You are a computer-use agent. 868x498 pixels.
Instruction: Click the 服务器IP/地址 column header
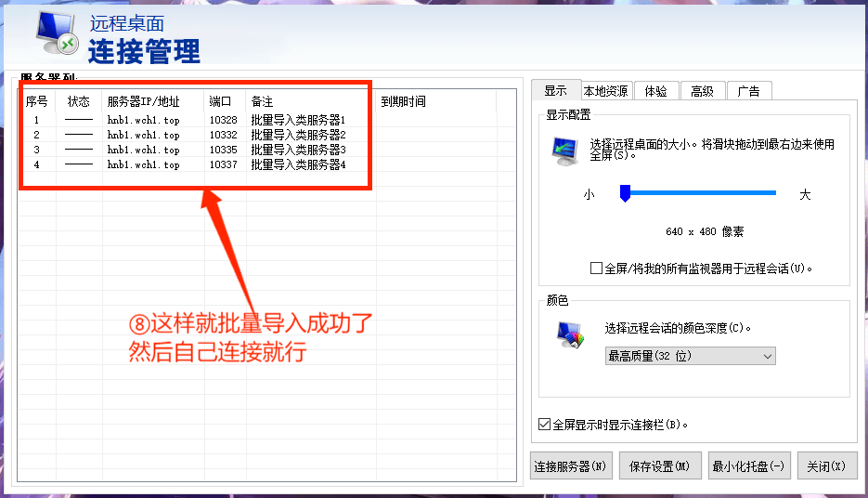(143, 101)
